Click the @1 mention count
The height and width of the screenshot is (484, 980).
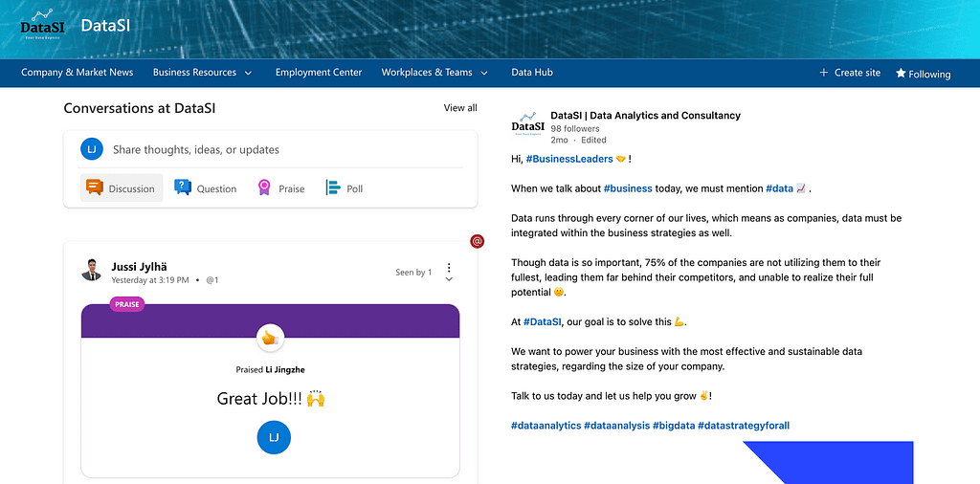point(212,280)
